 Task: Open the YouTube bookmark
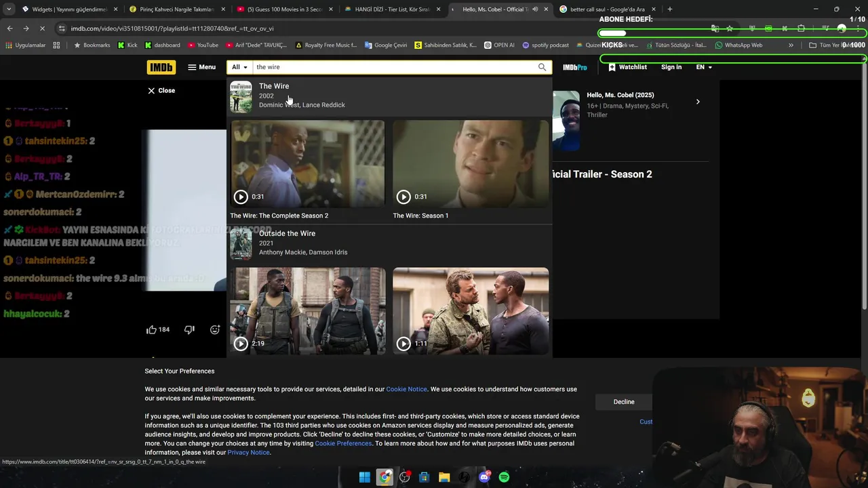(x=203, y=45)
